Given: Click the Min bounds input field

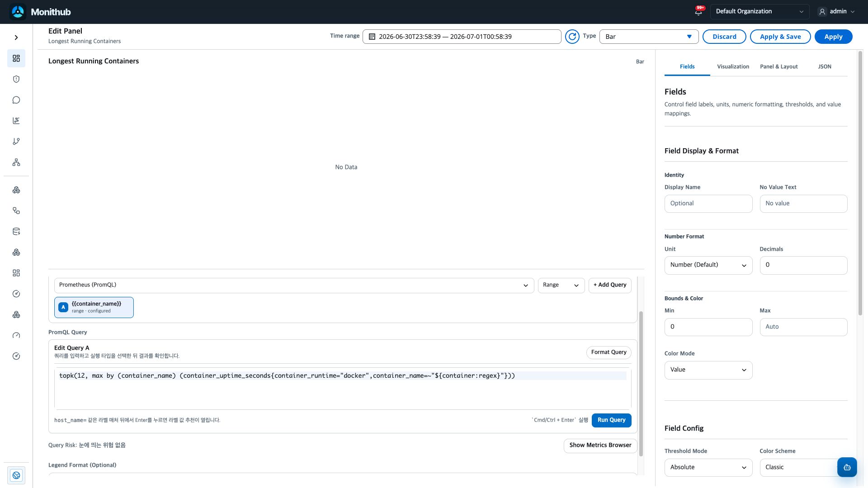Looking at the screenshot, I should 708,327.
